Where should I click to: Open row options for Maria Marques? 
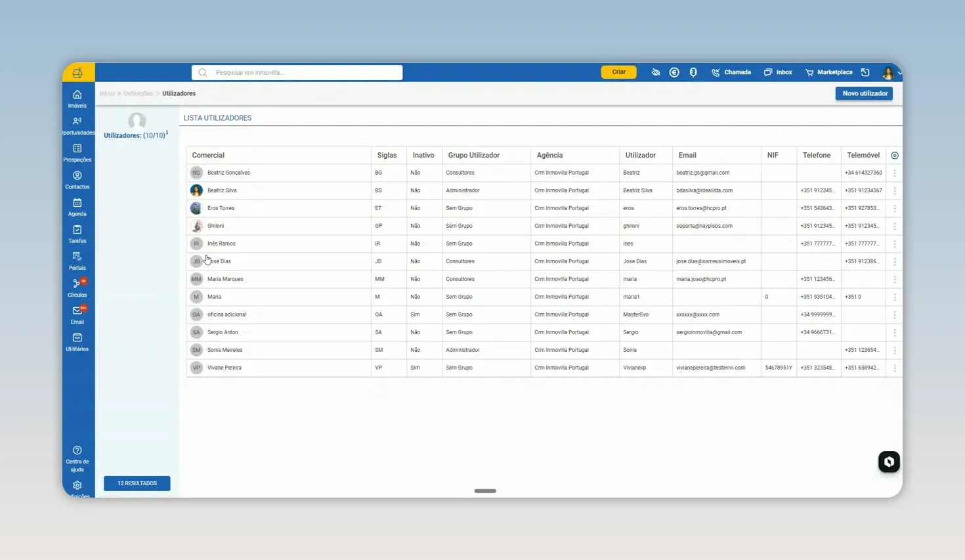(x=895, y=280)
